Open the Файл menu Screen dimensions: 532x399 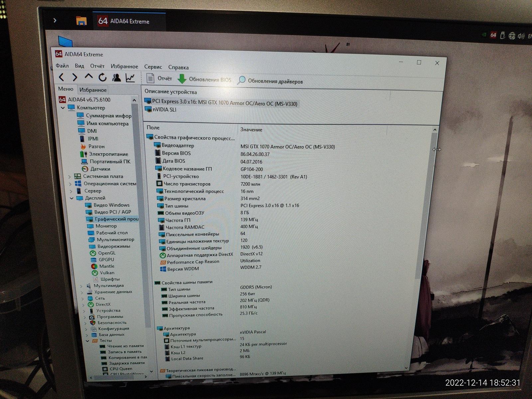coord(62,66)
